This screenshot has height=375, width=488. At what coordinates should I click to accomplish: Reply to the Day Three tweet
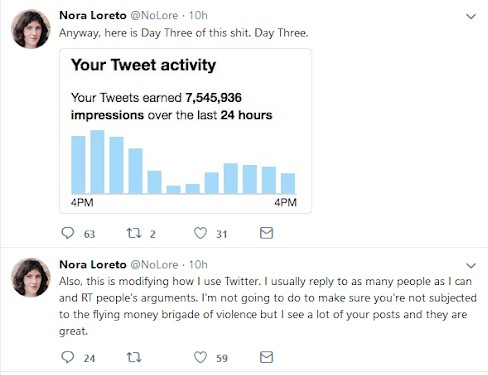[68, 233]
